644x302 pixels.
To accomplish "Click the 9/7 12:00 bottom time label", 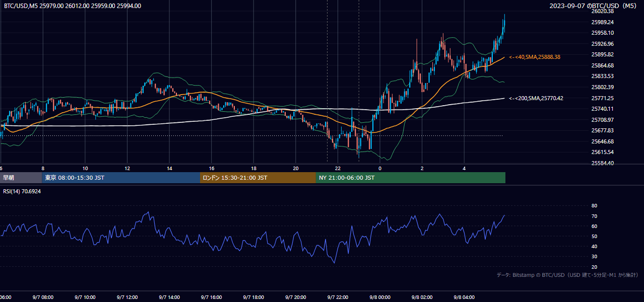I will pyautogui.click(x=127, y=297).
